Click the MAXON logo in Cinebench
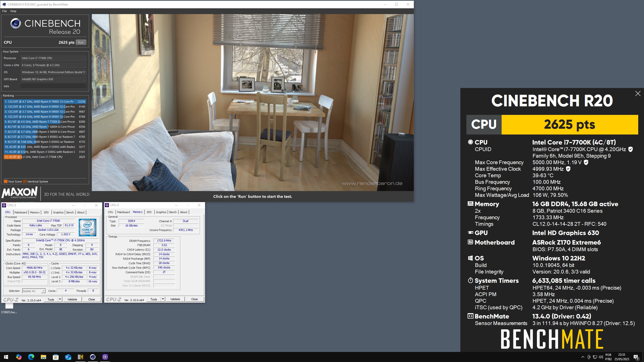Image resolution: width=644 pixels, height=362 pixels. tap(20, 193)
